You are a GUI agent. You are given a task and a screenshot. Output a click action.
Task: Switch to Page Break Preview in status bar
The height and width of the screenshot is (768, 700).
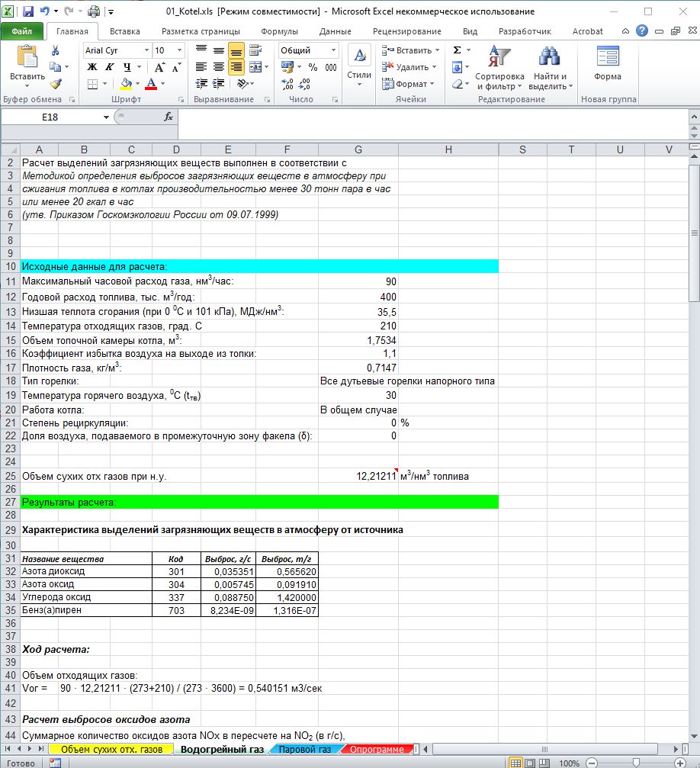[544, 763]
